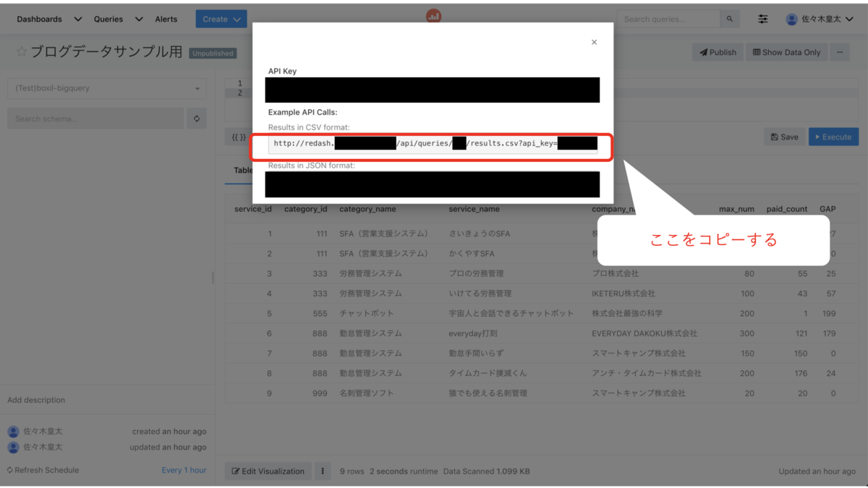This screenshot has width=868, height=488.
Task: Click the cell 勤怠手間いらず
Action: click(x=476, y=354)
